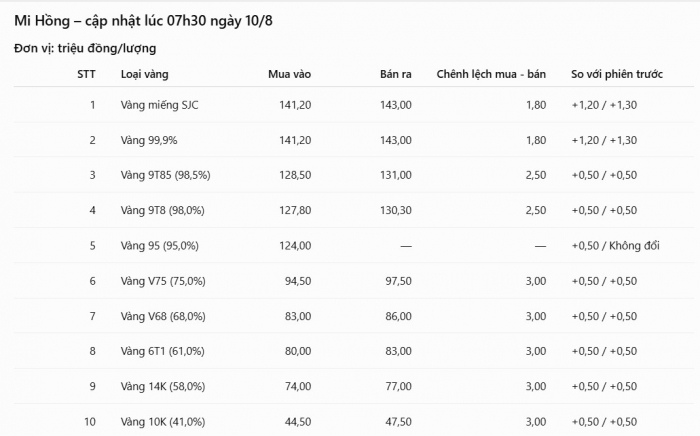Click the 'Mi Hồng' update title heading

click(x=143, y=21)
